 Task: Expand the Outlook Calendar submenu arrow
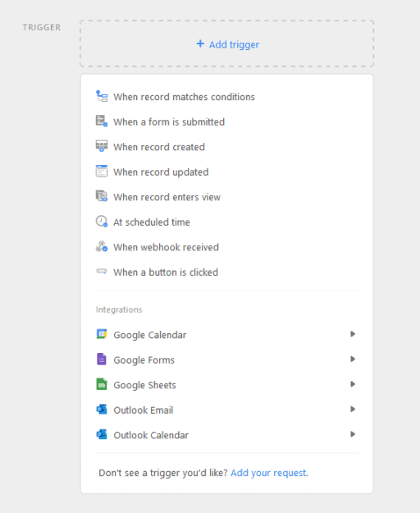pos(353,434)
